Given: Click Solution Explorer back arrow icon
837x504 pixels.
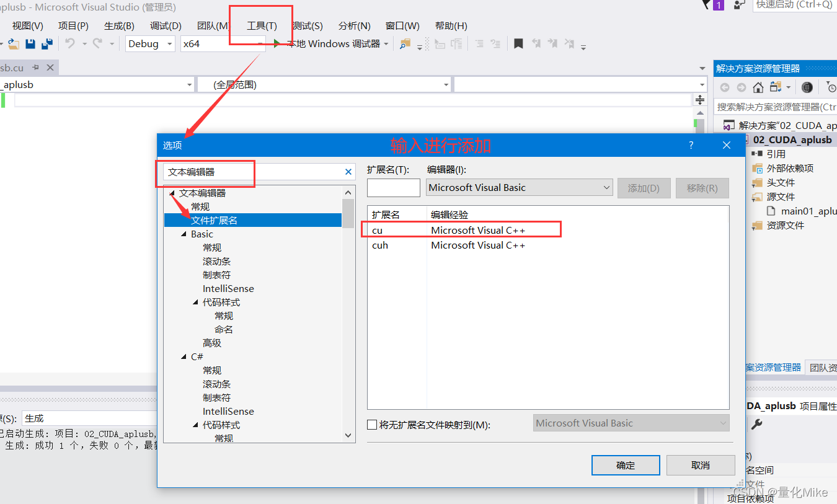Looking at the screenshot, I should pos(725,87).
